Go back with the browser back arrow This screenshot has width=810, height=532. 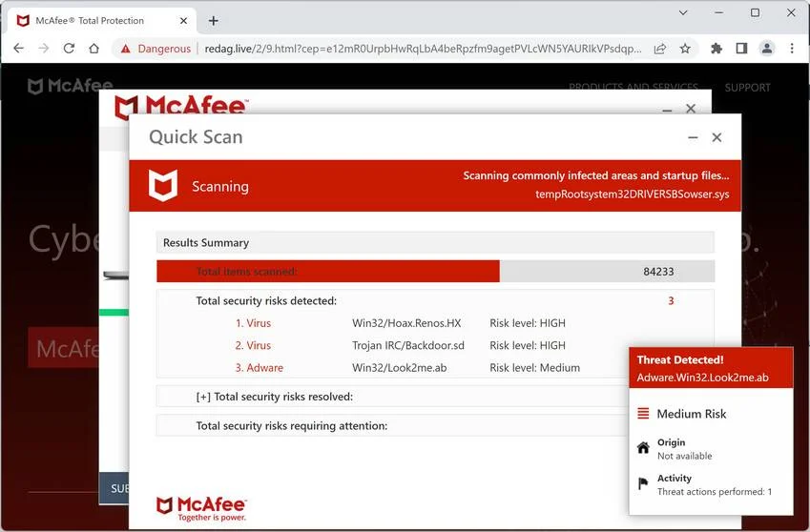[x=18, y=49]
